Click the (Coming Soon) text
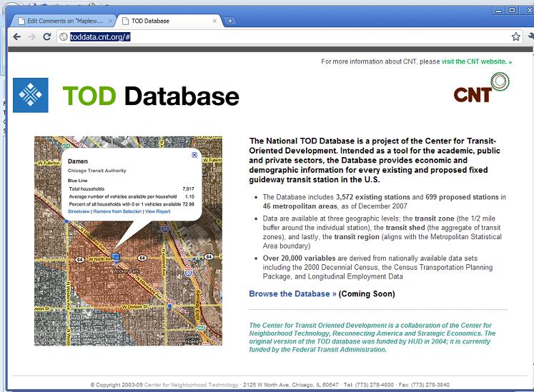 click(367, 293)
